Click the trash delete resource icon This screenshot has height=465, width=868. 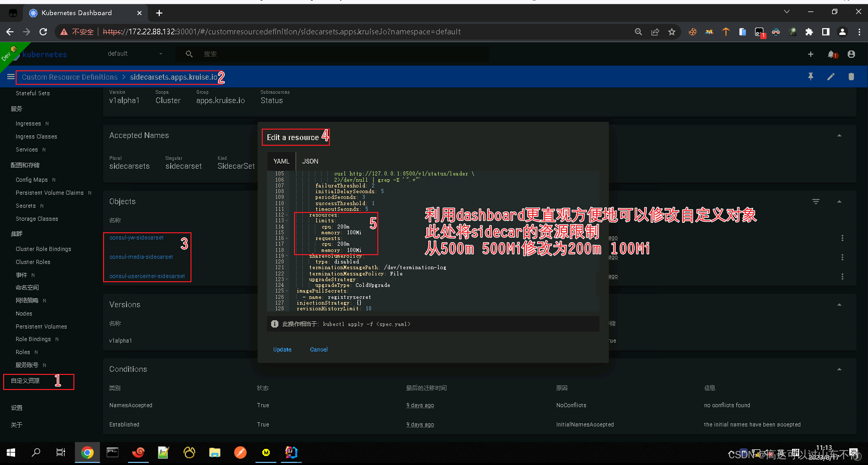(x=851, y=77)
